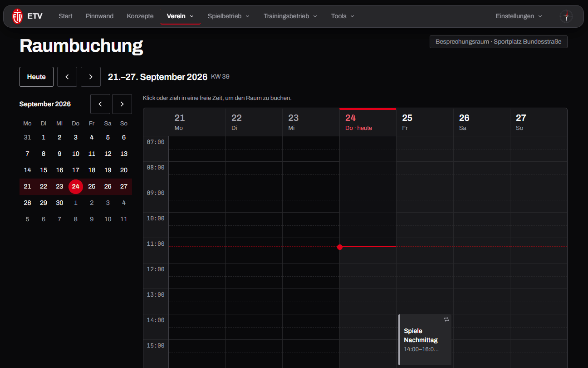Viewport: 588px width, 368px height.
Task: Go to previous week with left arrow beside Heute
Action: (67, 77)
